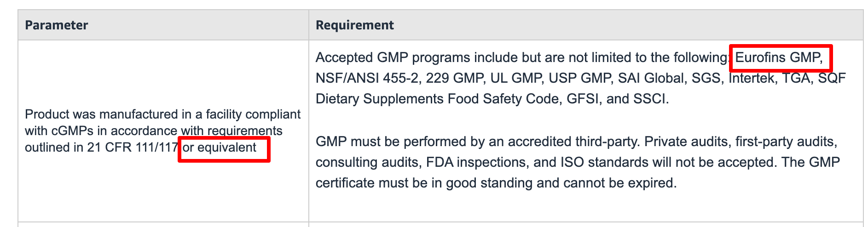Click the red-boxed "Eurofins GMP," text
Image resolution: width=868 pixels, height=227 pixels.
pyautogui.click(x=779, y=57)
